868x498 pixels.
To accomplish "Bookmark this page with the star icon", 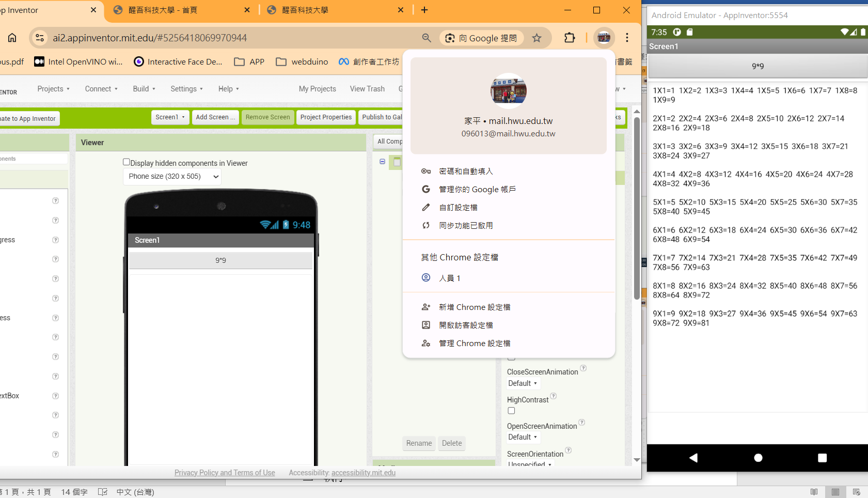I will tap(536, 38).
